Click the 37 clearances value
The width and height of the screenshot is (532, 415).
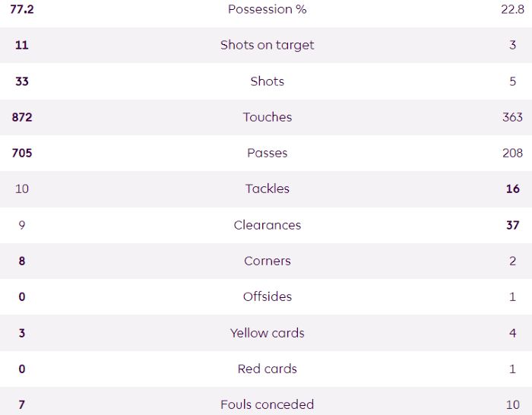click(x=512, y=225)
